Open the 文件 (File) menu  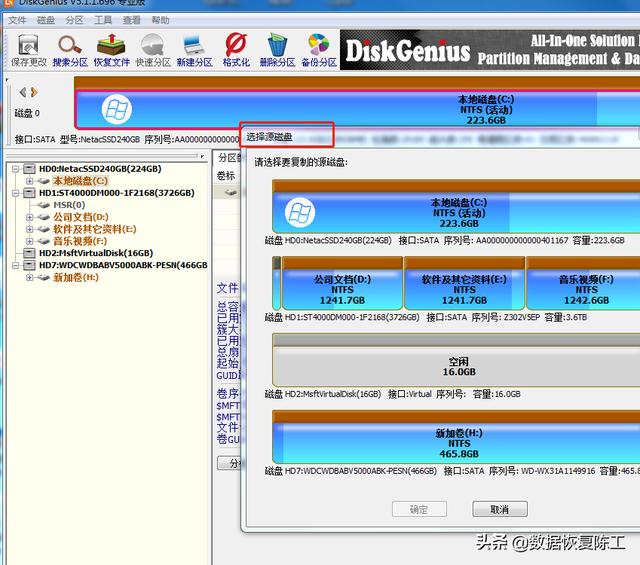coord(17,20)
